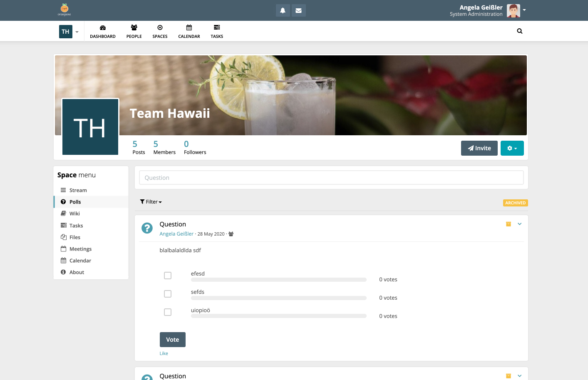Select Polls in space menu
588x380 pixels.
click(91, 202)
